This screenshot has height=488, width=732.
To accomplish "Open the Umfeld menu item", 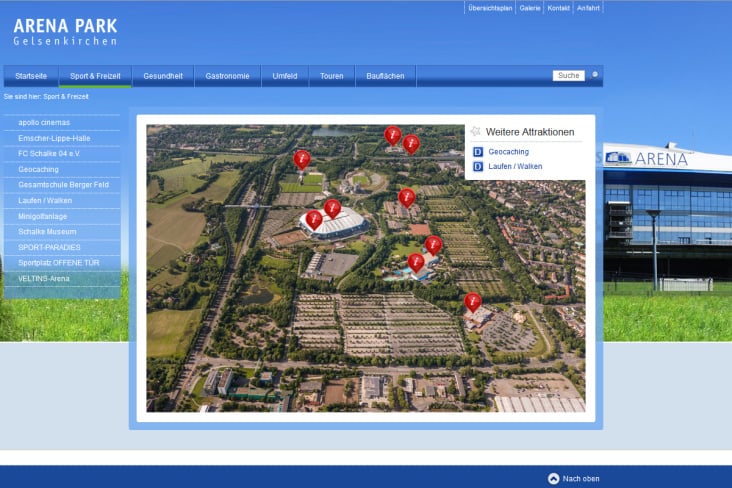I will point(285,76).
